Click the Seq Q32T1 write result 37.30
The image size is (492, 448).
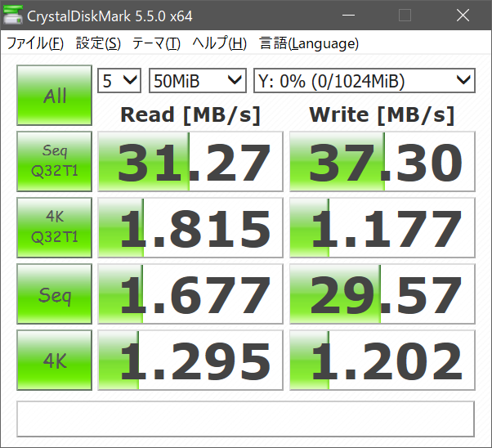382,161
